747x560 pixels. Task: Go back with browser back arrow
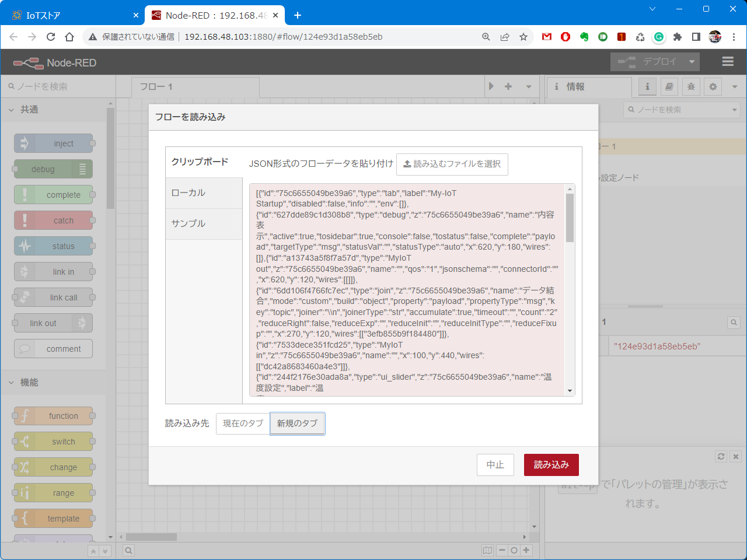click(13, 37)
